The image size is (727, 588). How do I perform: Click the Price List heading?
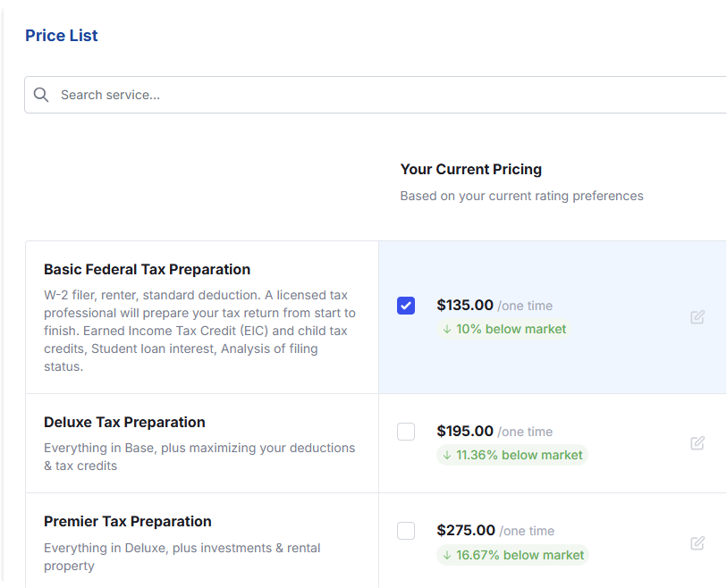pos(62,36)
